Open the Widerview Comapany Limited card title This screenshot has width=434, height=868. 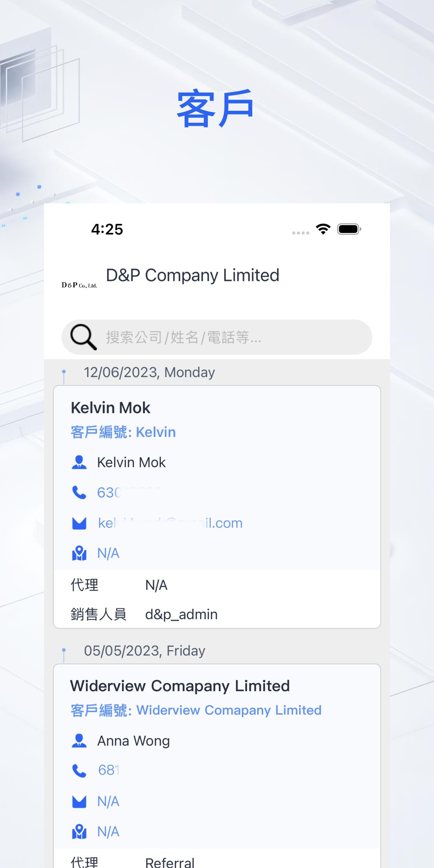[180, 686]
